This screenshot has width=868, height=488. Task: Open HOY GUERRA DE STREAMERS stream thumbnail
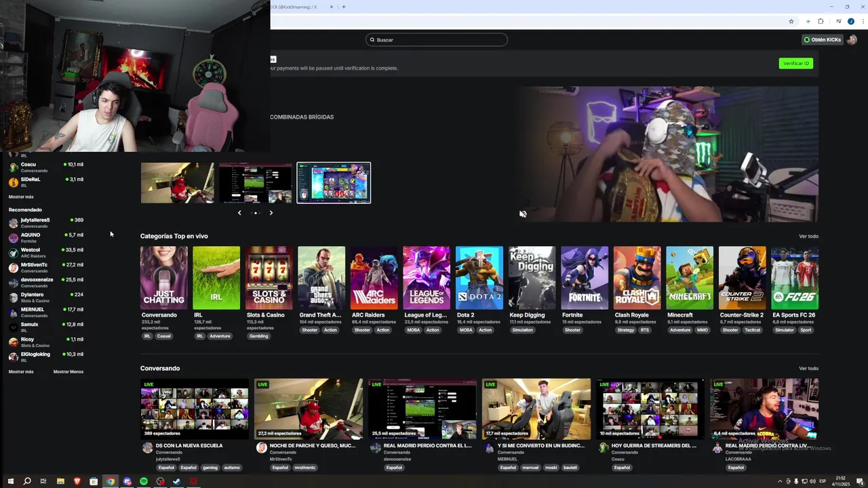point(650,409)
